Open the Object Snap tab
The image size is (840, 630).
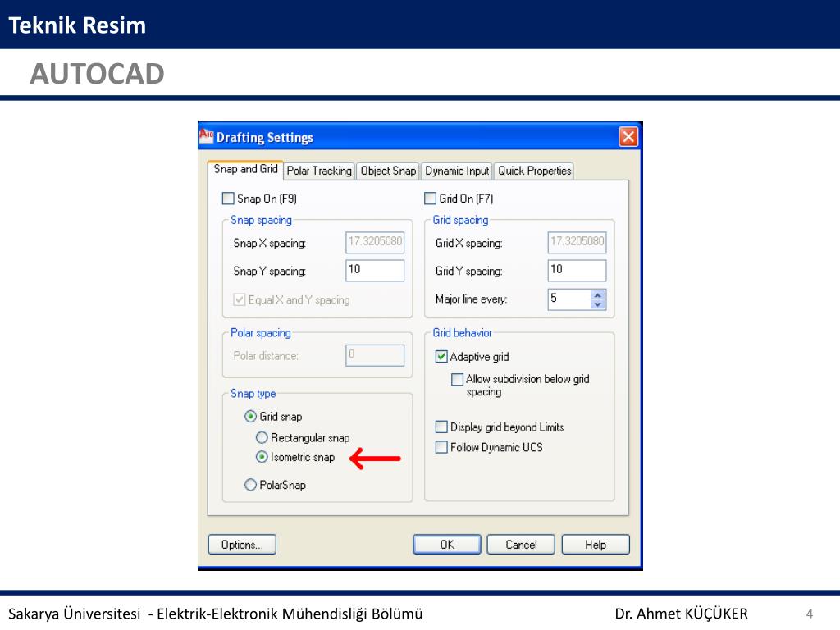[388, 171]
